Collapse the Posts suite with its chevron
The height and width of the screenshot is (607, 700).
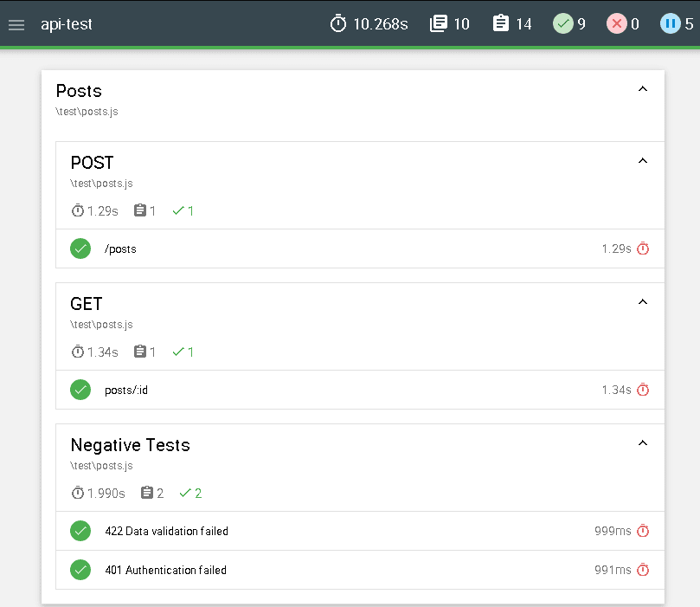click(642, 89)
